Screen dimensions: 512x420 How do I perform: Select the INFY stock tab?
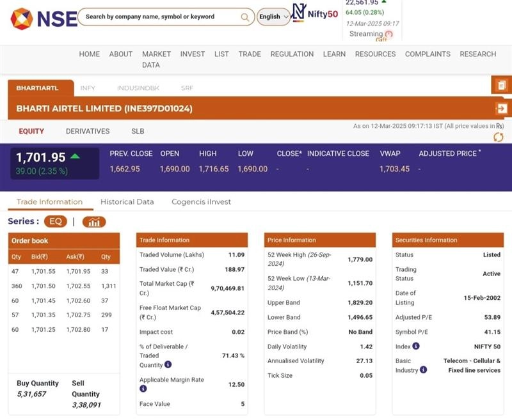[88, 88]
